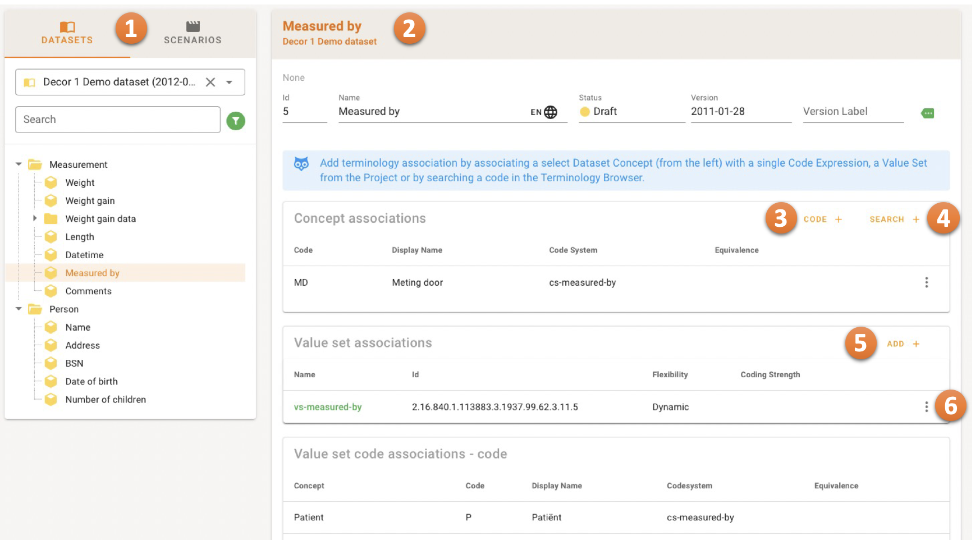
Task: Click the SEARCH + button
Action: coord(894,219)
